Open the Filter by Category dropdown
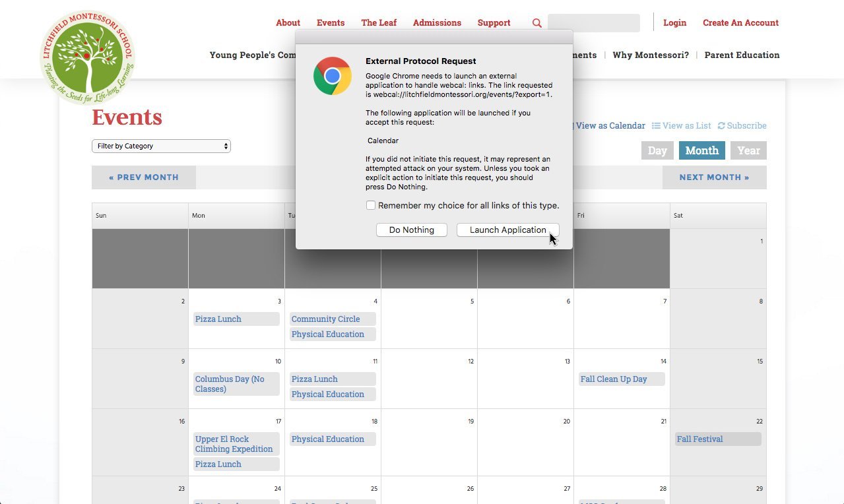 [161, 146]
